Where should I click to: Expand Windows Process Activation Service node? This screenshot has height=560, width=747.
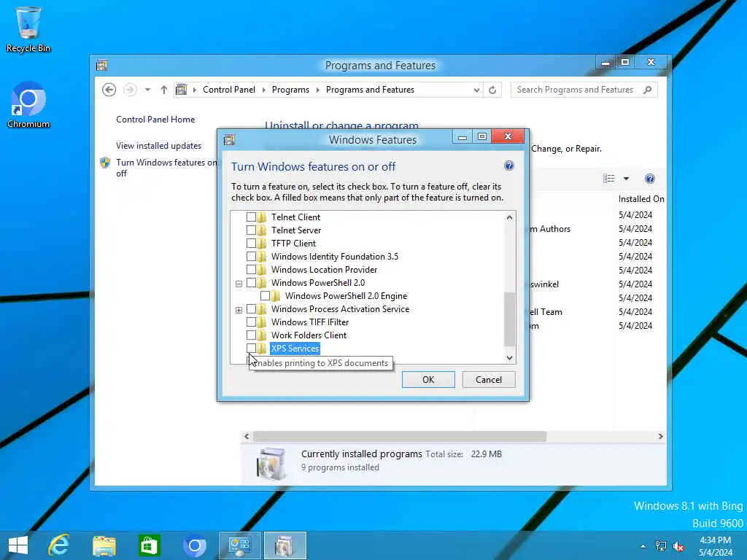pyautogui.click(x=239, y=310)
